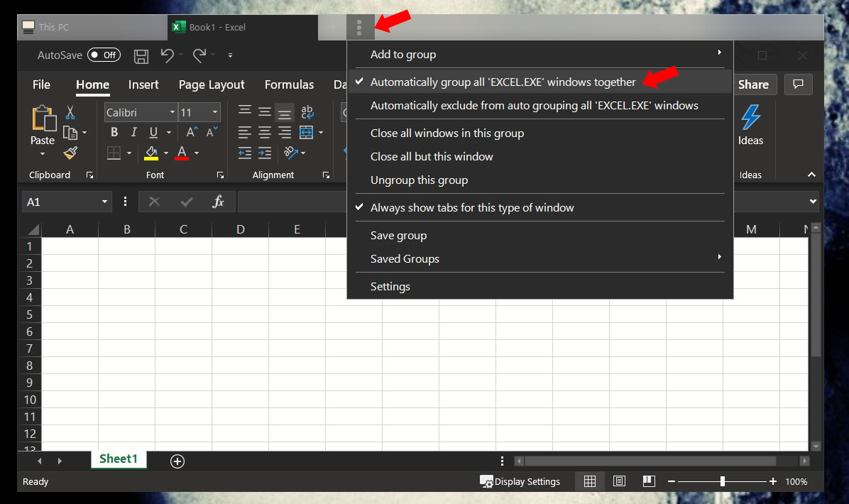The height and width of the screenshot is (504, 849).
Task: Center text horizontally icon
Action: [265, 132]
